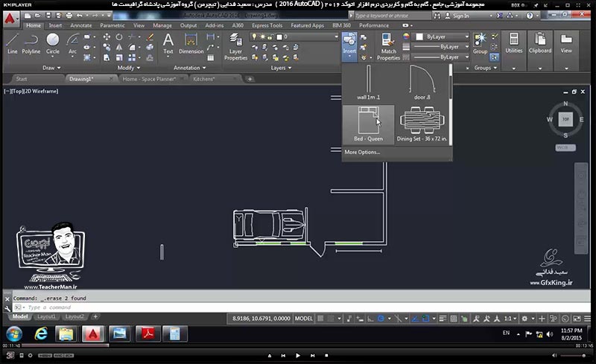The width and height of the screenshot is (596, 364).
Task: Expand the Groups panel
Action: pos(486,68)
